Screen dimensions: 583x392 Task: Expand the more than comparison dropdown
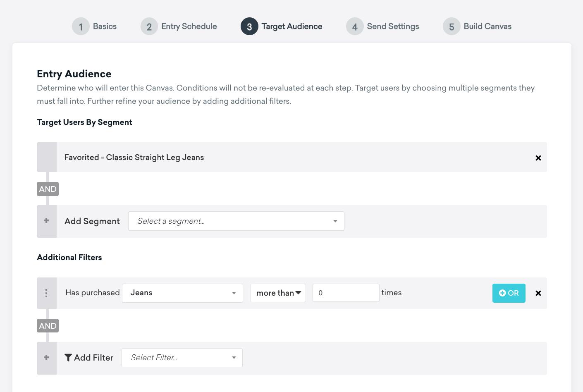click(278, 293)
